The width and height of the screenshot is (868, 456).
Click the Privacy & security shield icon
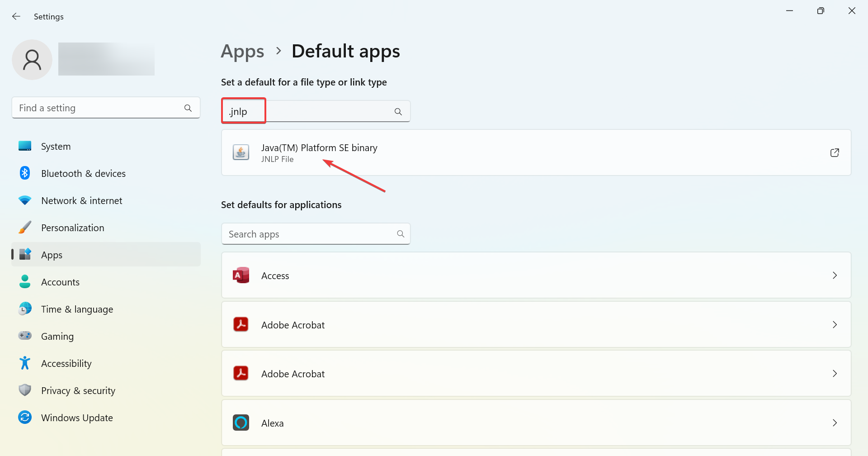pos(25,390)
